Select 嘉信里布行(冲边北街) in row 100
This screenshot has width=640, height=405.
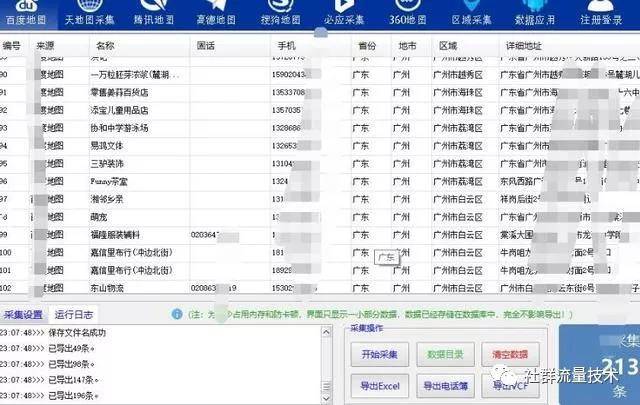click(131, 253)
